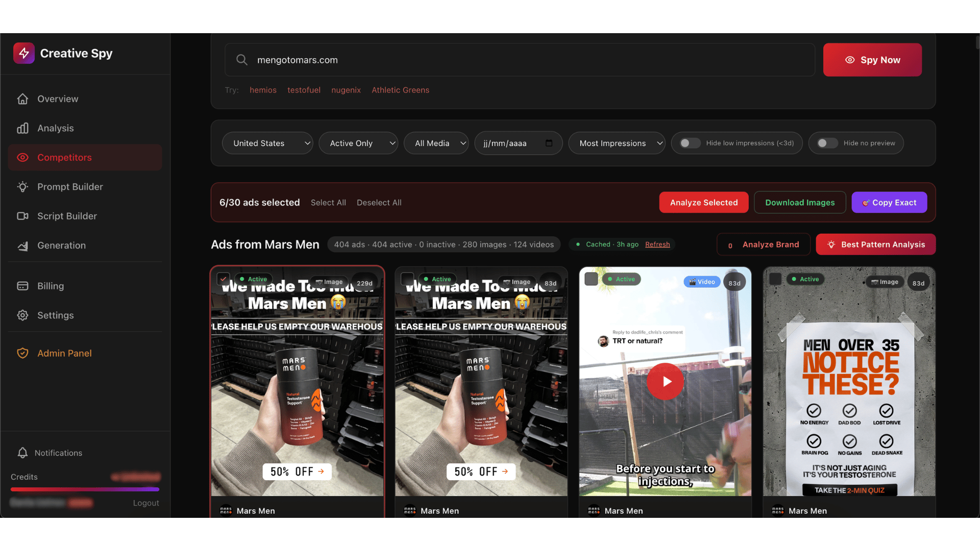Go to Overview in sidebar
This screenshot has width=980, height=551.
coord(85,99)
